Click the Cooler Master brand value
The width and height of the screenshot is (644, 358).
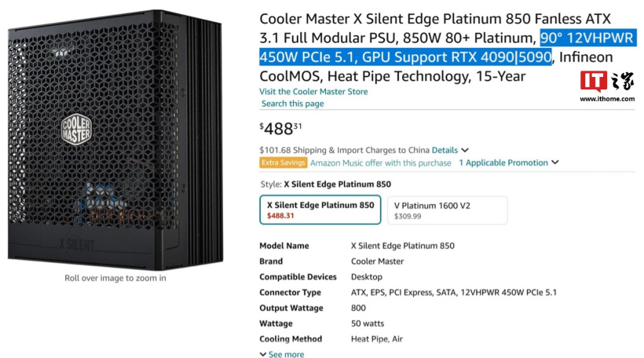pos(377,261)
